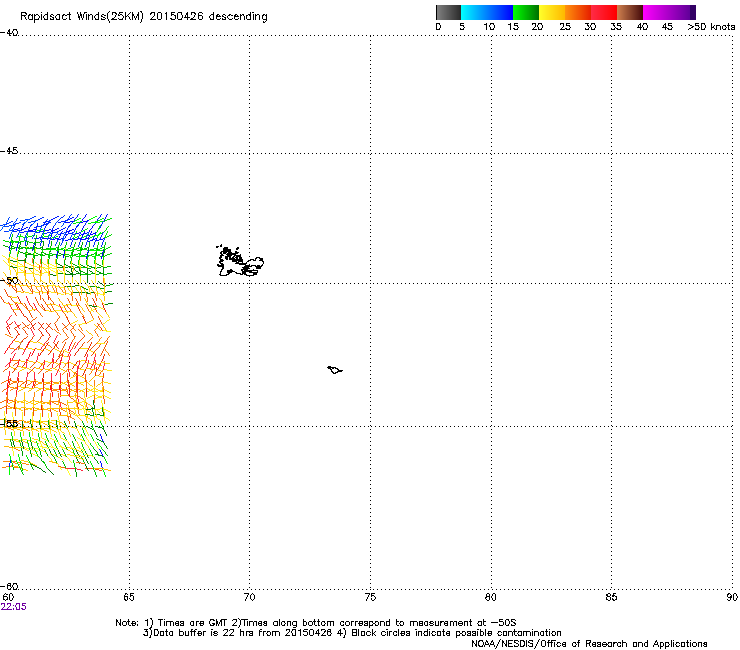
Task: Click the yellow 20-25 knots legend segment
Action: pos(552,12)
